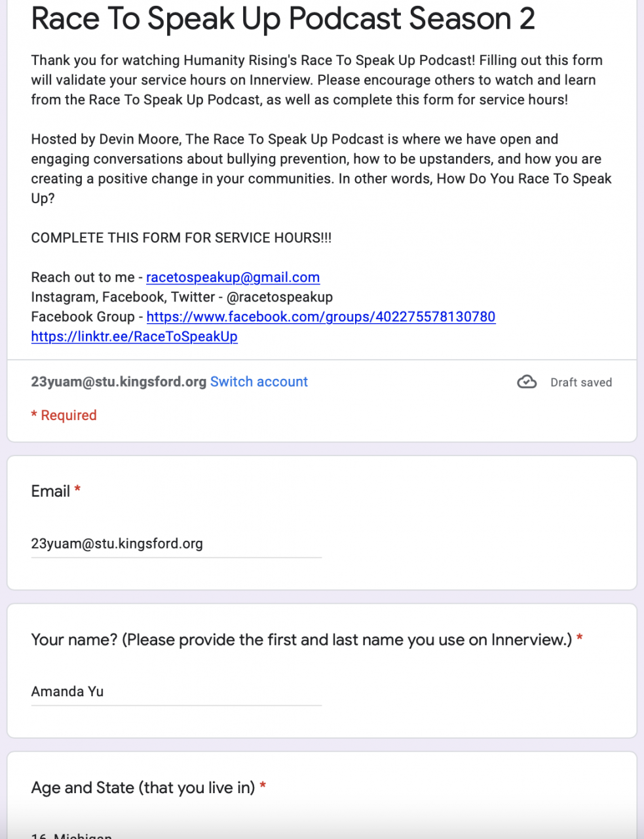Click the Switch account link

259,381
